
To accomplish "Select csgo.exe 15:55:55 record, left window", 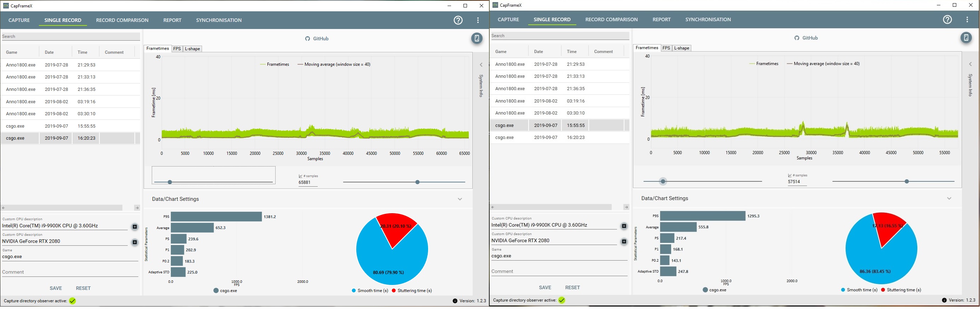I will click(70, 126).
